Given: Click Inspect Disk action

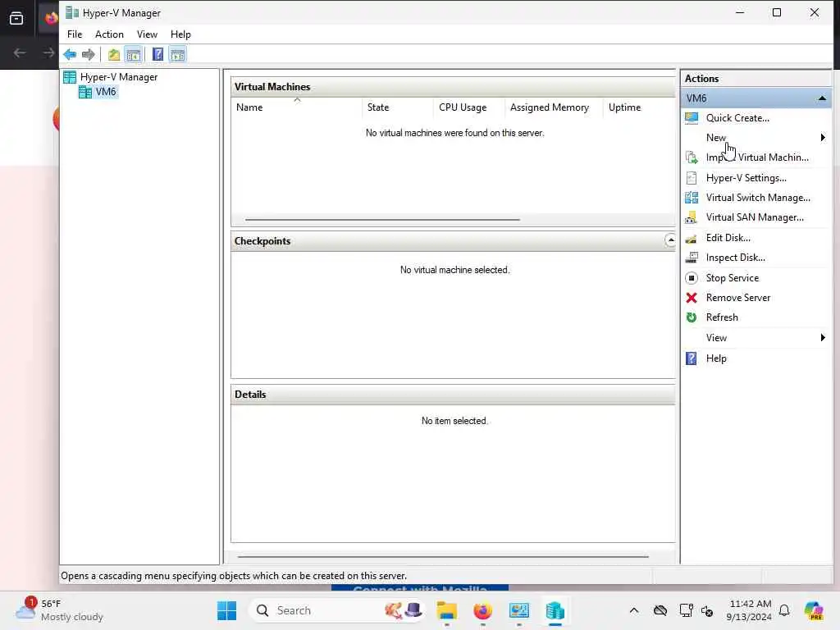Looking at the screenshot, I should coord(735,258).
